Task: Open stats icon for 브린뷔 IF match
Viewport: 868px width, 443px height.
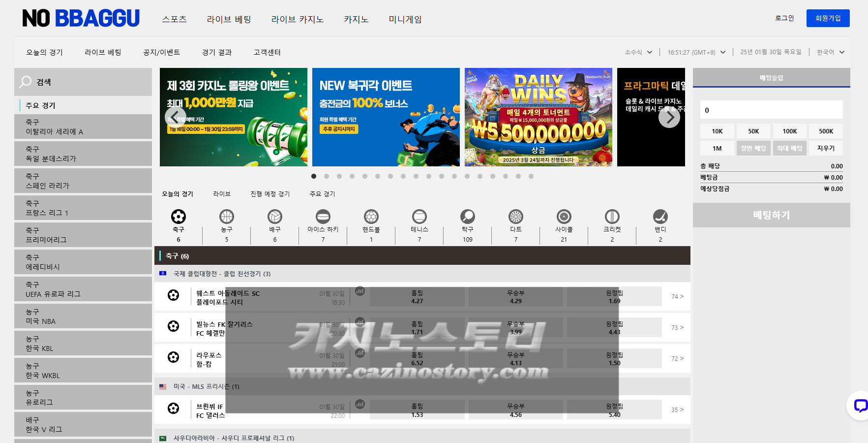Action: point(360,404)
